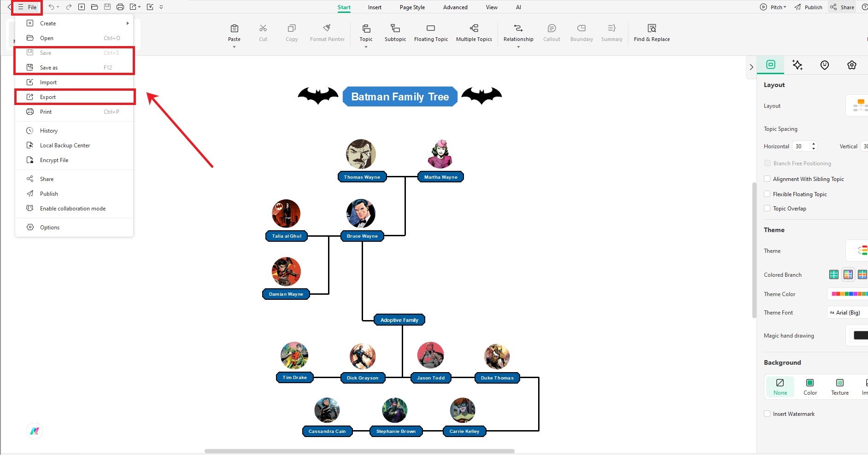This screenshot has width=868, height=455.
Task: Collapse the right side panel
Action: tap(751, 67)
